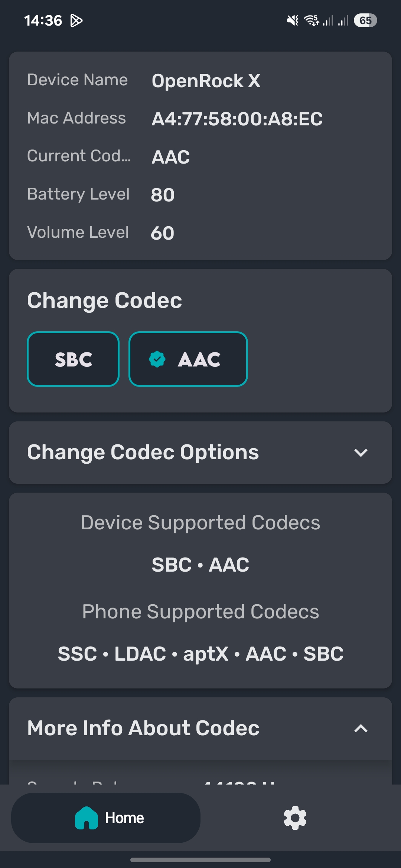Viewport: 401px width, 868px height.
Task: Tap the Battery Level value 80
Action: 163,195
